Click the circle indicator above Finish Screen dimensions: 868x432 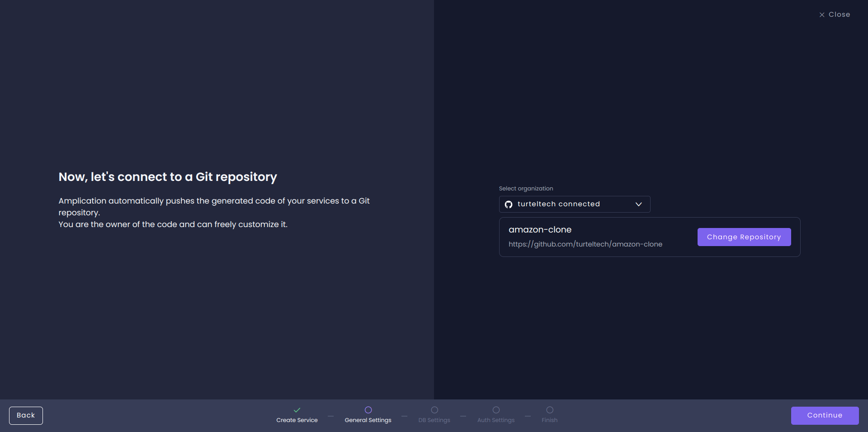pyautogui.click(x=549, y=410)
